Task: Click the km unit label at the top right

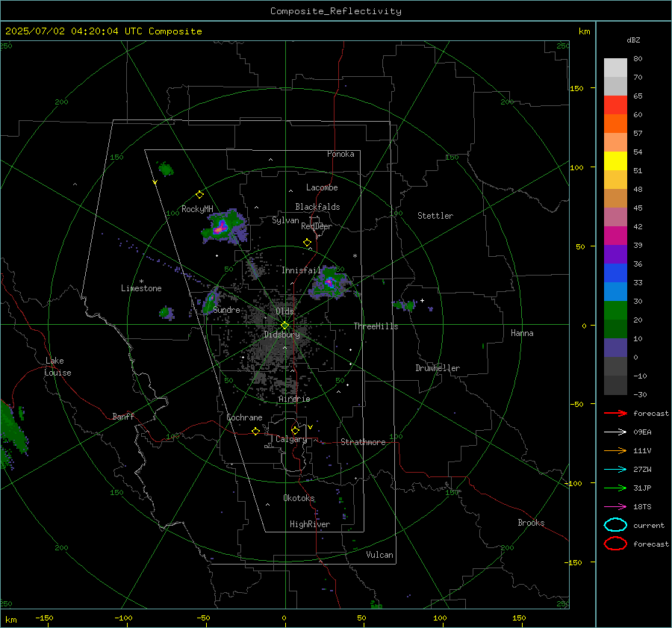Action: coord(584,31)
